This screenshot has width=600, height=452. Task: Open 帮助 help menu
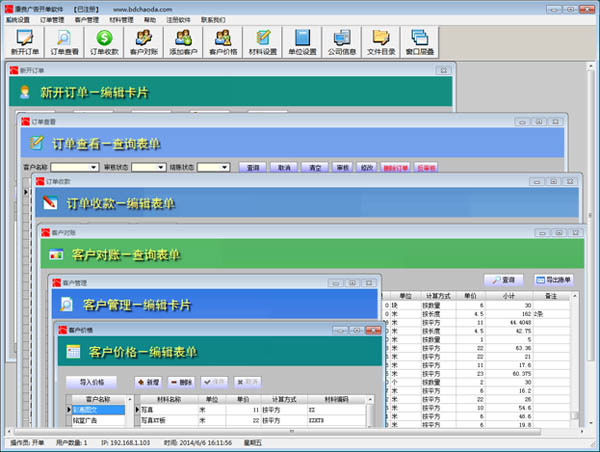point(150,20)
